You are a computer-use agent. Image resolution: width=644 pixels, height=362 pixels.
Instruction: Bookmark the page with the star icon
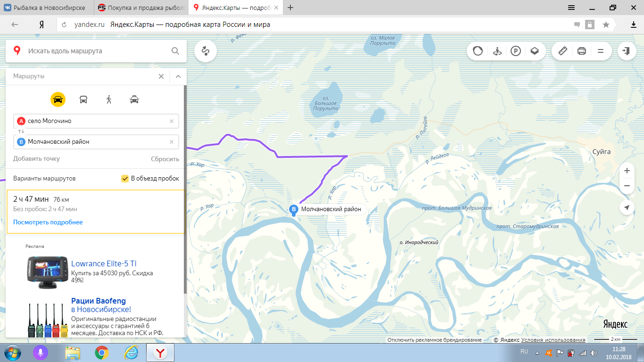(606, 25)
